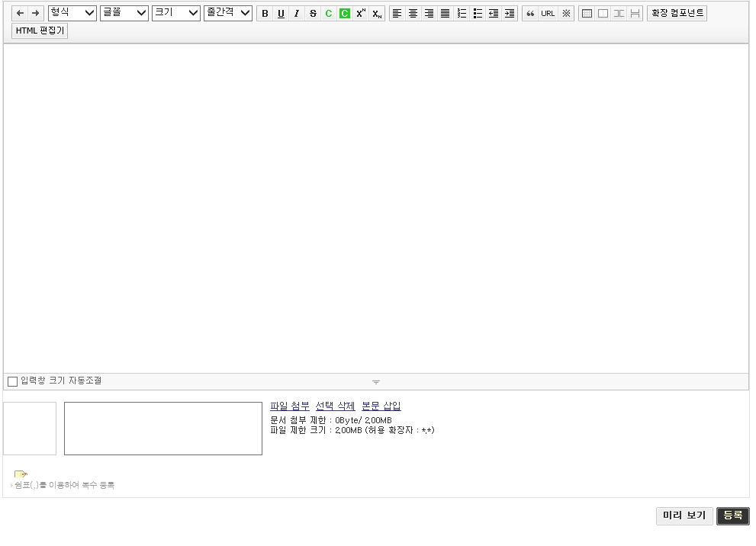Expand the 크기 size dropdown
756x546 pixels.
pos(175,13)
